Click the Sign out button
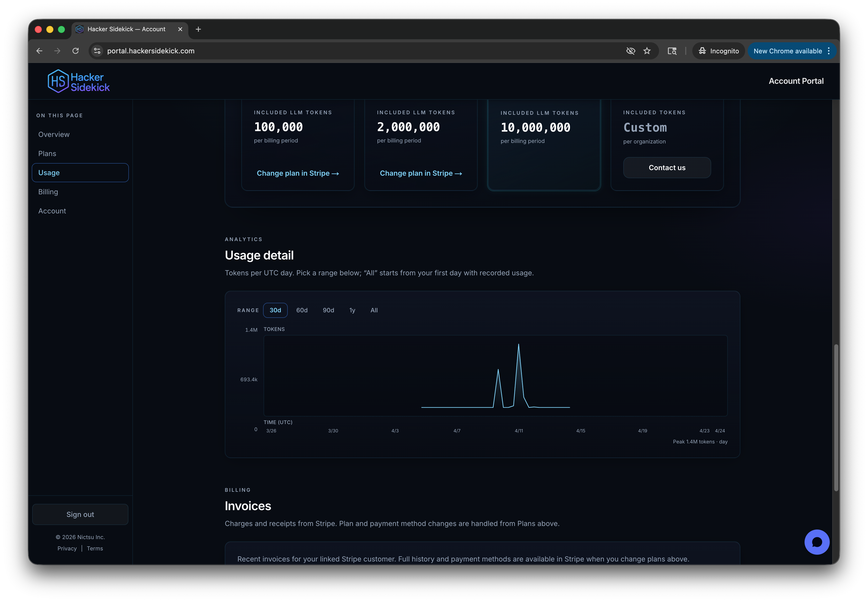The width and height of the screenshot is (868, 602). tap(80, 514)
